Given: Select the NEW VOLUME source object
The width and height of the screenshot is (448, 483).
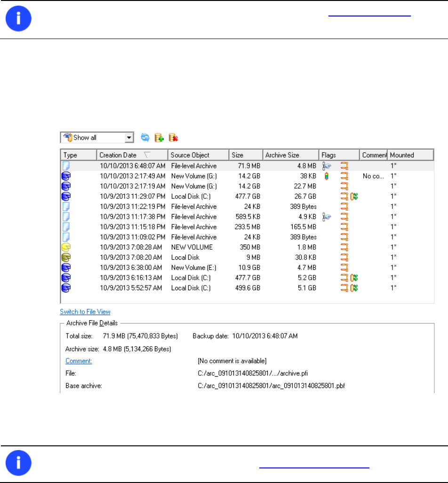Looking at the screenshot, I should tap(192, 247).
